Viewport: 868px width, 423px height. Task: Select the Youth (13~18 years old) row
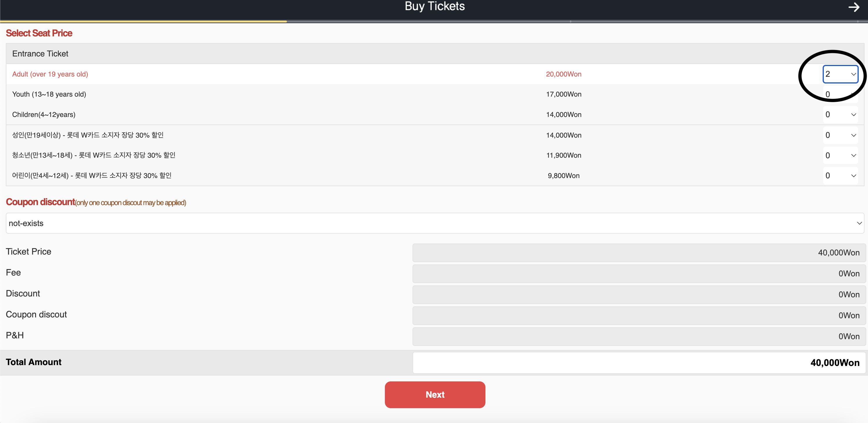click(x=49, y=95)
